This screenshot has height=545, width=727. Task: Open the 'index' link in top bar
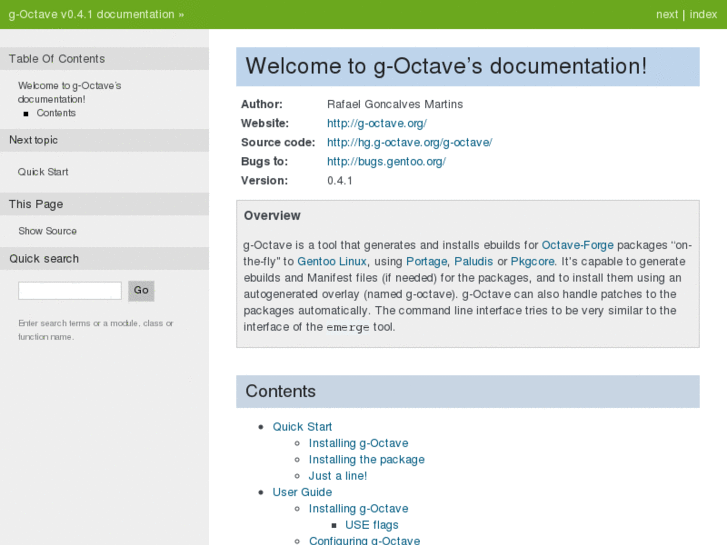(x=703, y=14)
